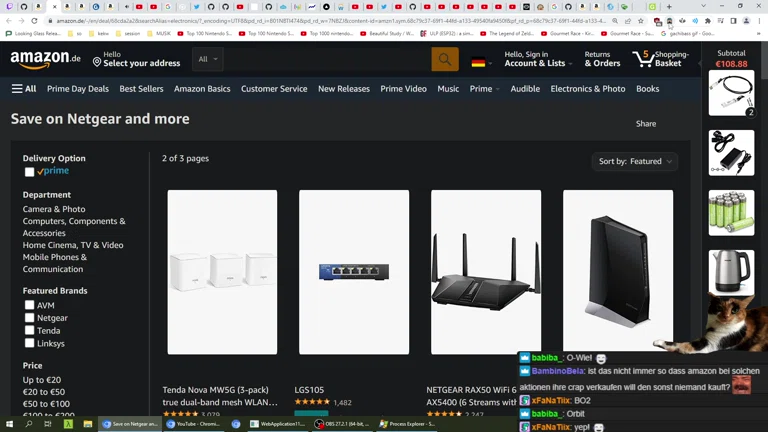Open the kettle thumbnail in basket sidebar
The height and width of the screenshot is (432, 768).
click(x=731, y=273)
